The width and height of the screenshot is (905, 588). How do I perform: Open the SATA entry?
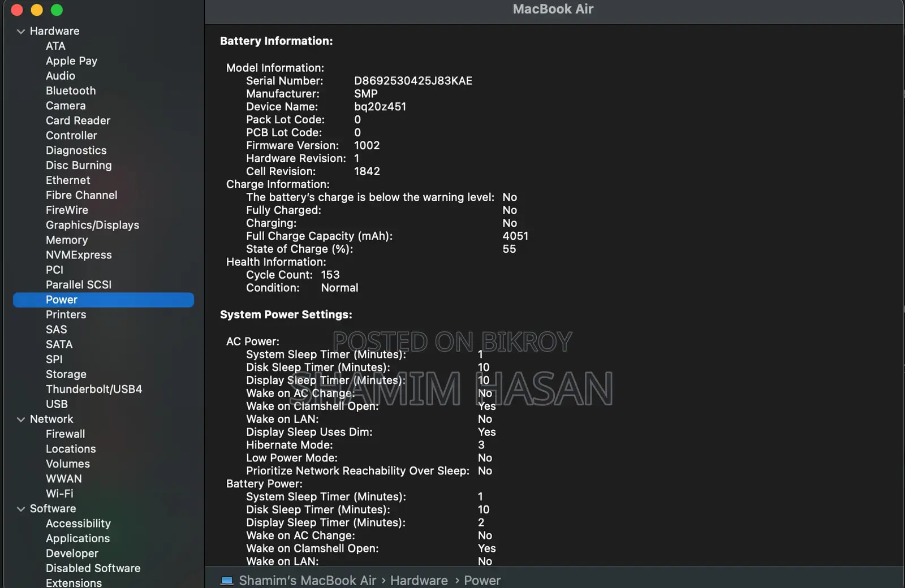pos(59,344)
